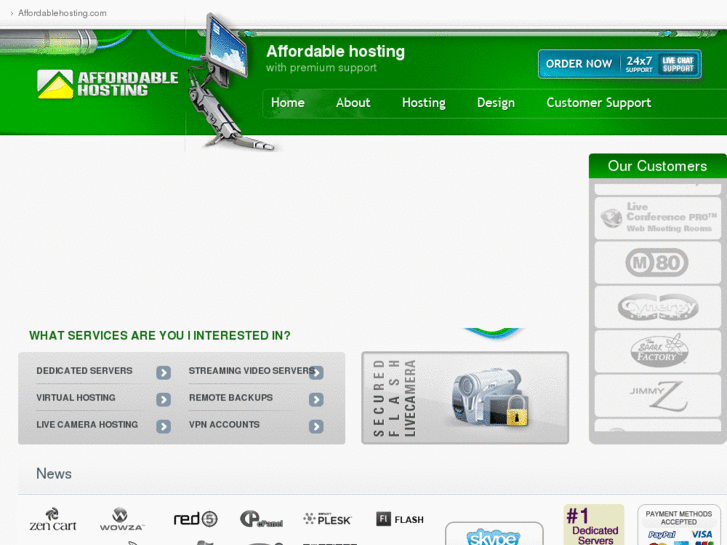Click the Red5 logo
The height and width of the screenshot is (545, 727).
tap(195, 519)
